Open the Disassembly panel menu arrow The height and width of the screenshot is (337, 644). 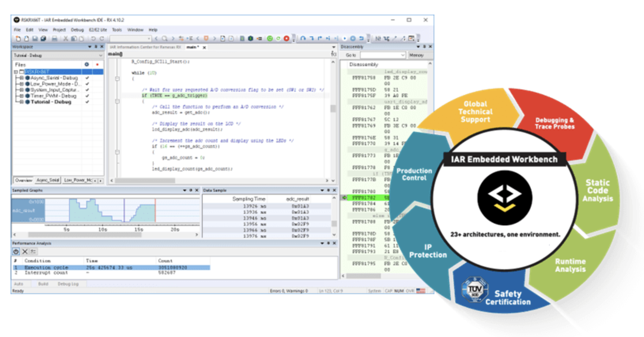[x=418, y=47]
